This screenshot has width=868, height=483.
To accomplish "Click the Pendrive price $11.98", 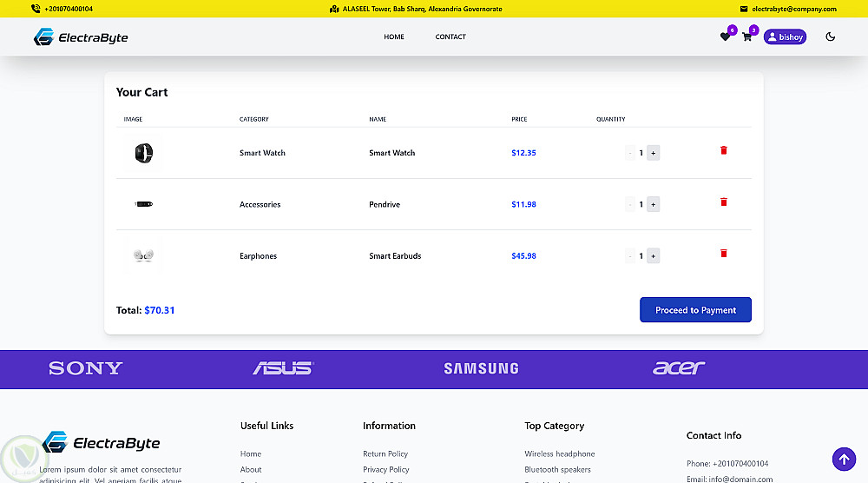I will (523, 204).
